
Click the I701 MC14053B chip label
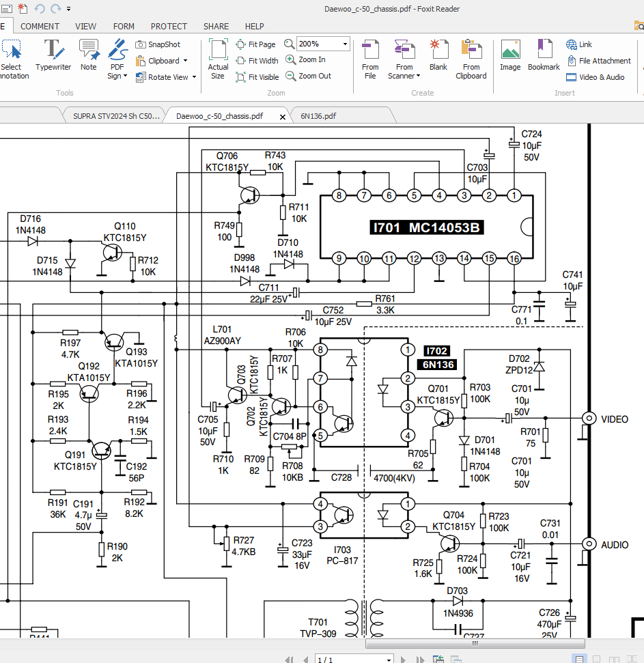427,227
